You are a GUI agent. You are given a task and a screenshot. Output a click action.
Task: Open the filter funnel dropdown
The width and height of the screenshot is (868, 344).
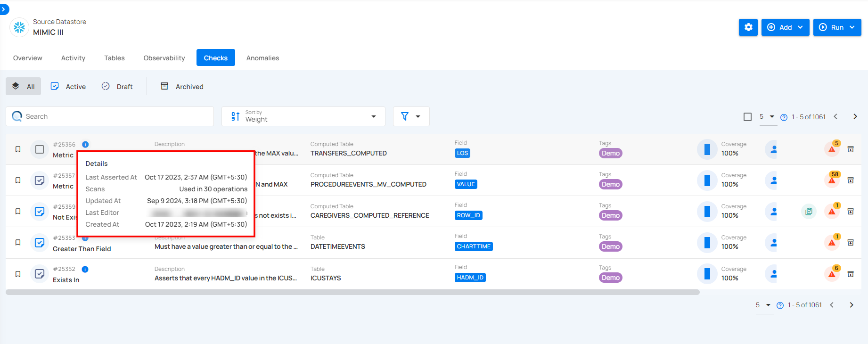pyautogui.click(x=411, y=116)
